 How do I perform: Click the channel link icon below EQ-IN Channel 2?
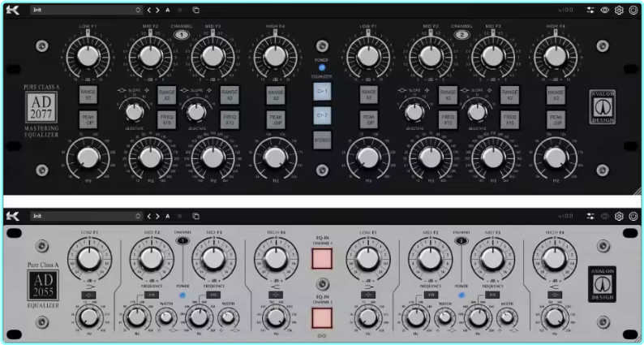(322, 336)
